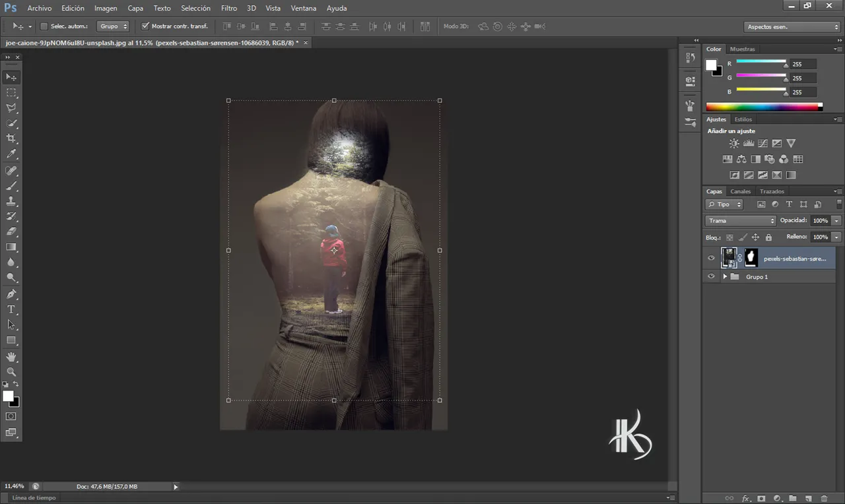The height and width of the screenshot is (504, 845).
Task: Add a Levels adjustment
Action: pyautogui.click(x=749, y=143)
